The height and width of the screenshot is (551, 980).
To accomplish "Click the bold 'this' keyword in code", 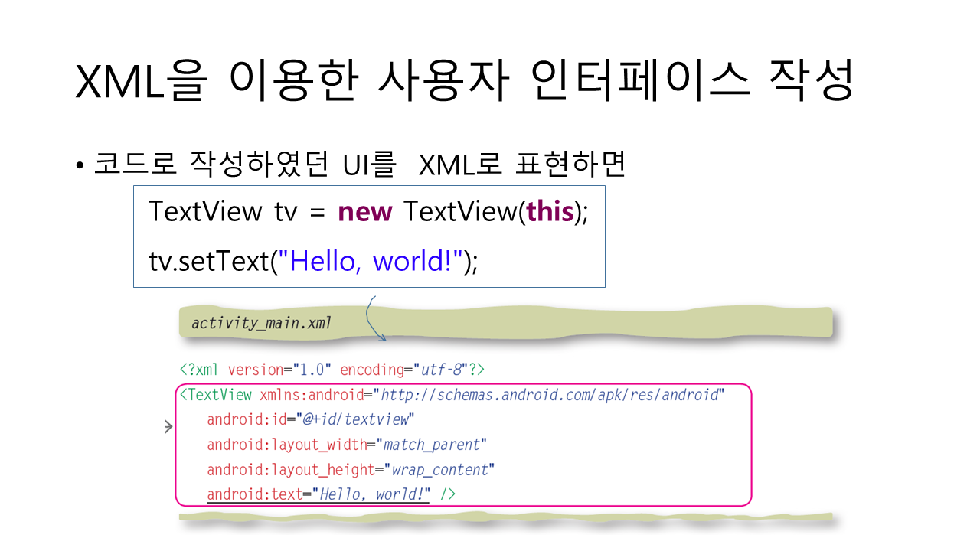I will click(550, 211).
